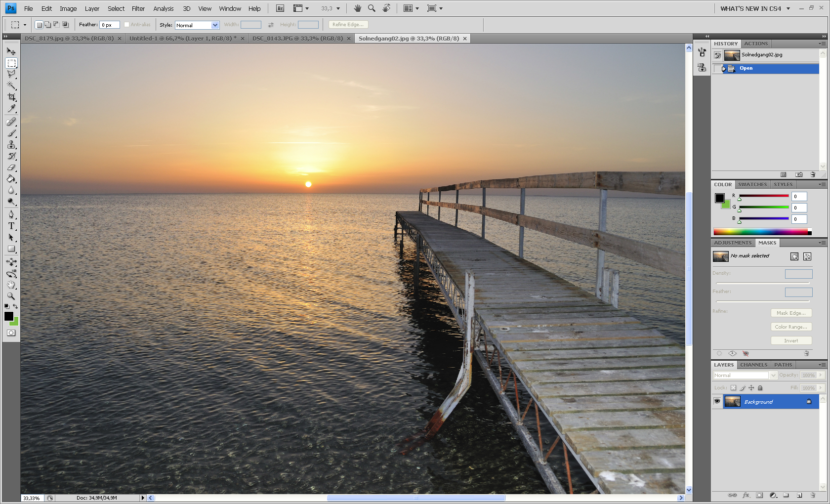Viewport: 830px width, 504px height.
Task: Open the zoom level dropdown in top bar
Action: point(338,8)
